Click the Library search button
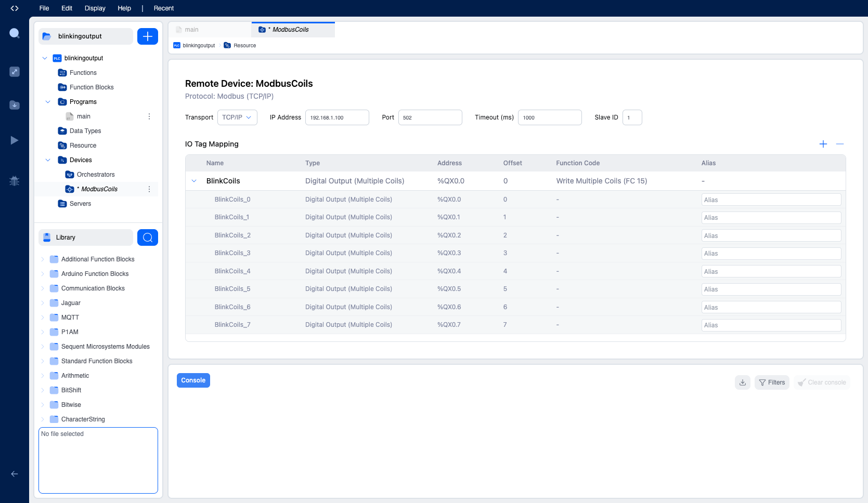Image resolution: width=868 pixels, height=503 pixels. [x=148, y=237]
